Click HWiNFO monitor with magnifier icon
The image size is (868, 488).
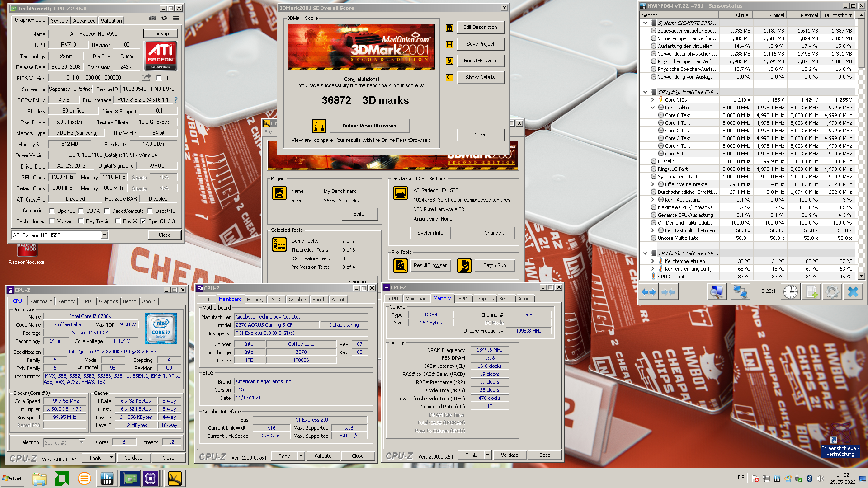click(717, 292)
